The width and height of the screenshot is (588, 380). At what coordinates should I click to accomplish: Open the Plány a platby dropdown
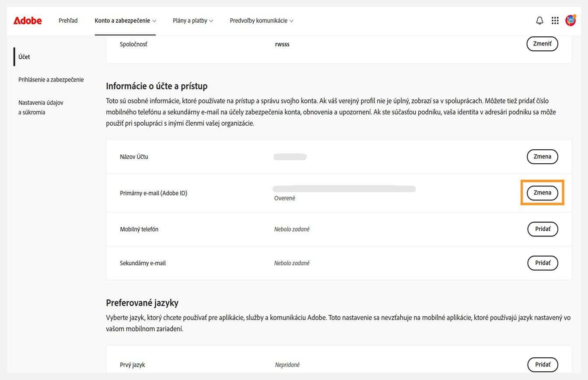pyautogui.click(x=192, y=20)
